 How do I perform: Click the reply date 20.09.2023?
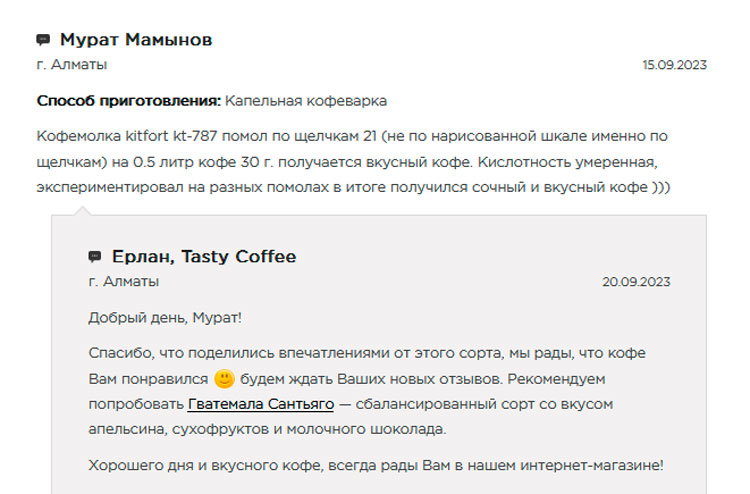coord(636,282)
